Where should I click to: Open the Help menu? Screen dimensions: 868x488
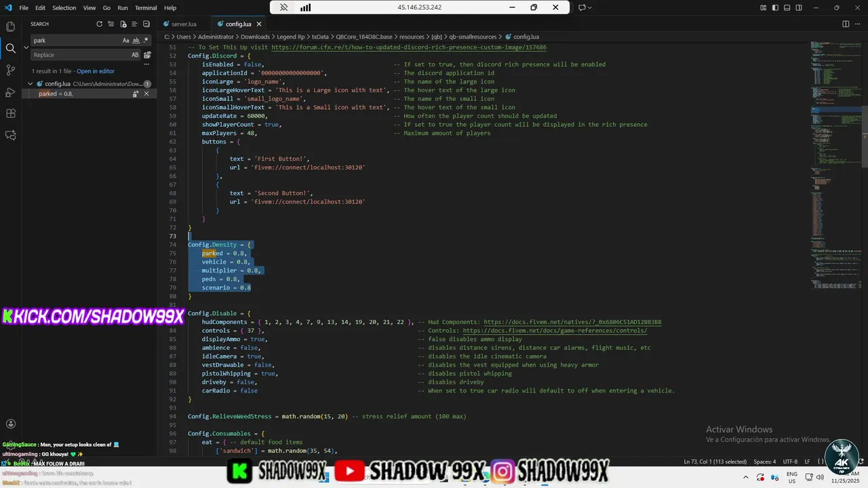point(170,7)
